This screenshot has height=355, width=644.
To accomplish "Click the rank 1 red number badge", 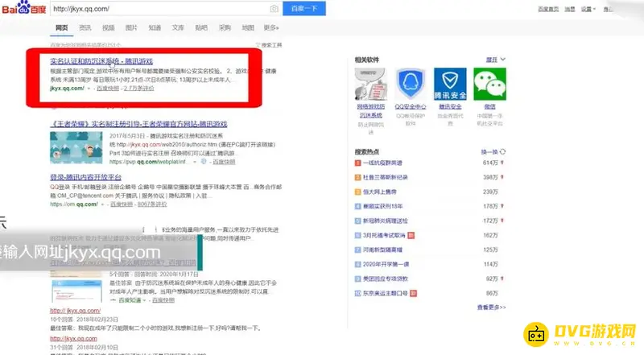I will tap(357, 163).
